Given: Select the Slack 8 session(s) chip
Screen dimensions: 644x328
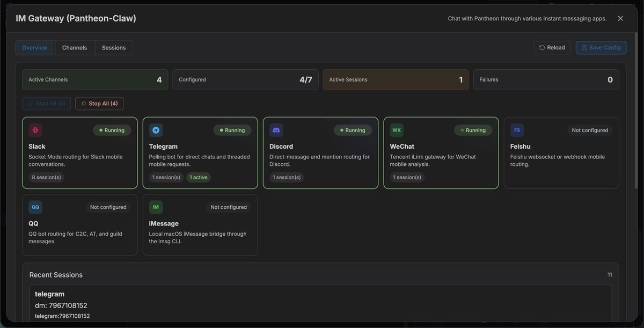Looking at the screenshot, I should [x=46, y=177].
